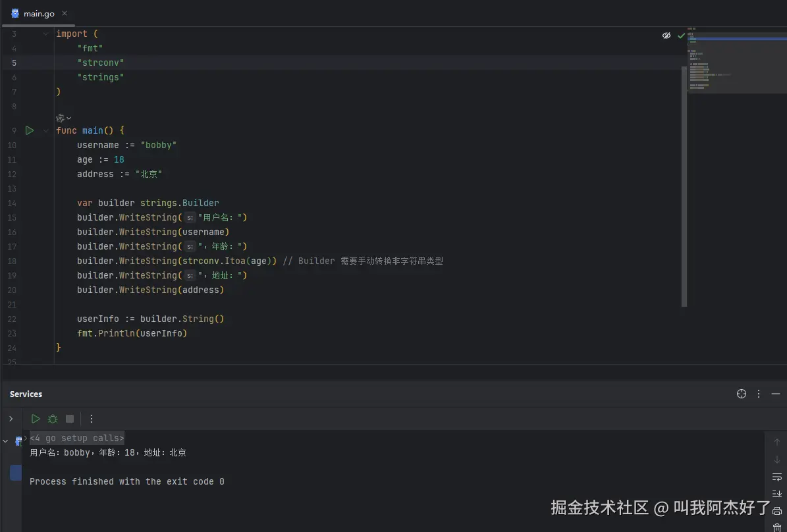Click the Go gopher file icon on main.go tab
787x532 pixels.
[15, 13]
